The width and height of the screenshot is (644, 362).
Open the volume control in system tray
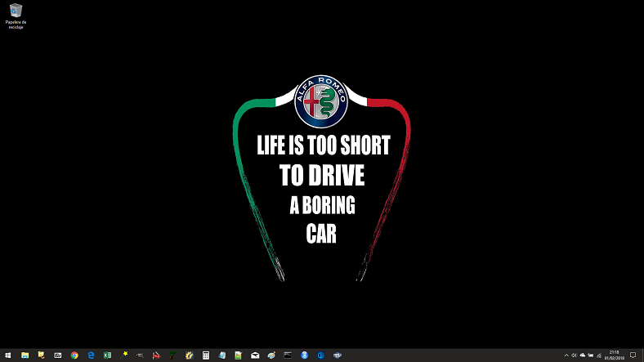[x=575, y=355]
